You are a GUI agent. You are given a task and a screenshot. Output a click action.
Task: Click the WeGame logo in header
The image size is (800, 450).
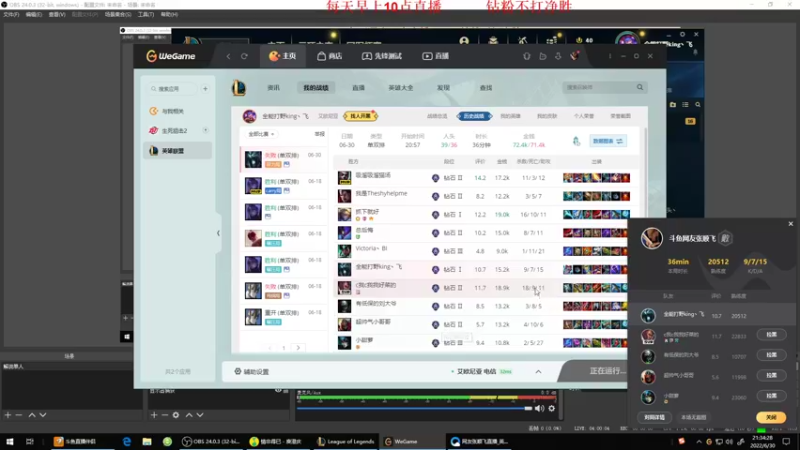pyautogui.click(x=170, y=56)
